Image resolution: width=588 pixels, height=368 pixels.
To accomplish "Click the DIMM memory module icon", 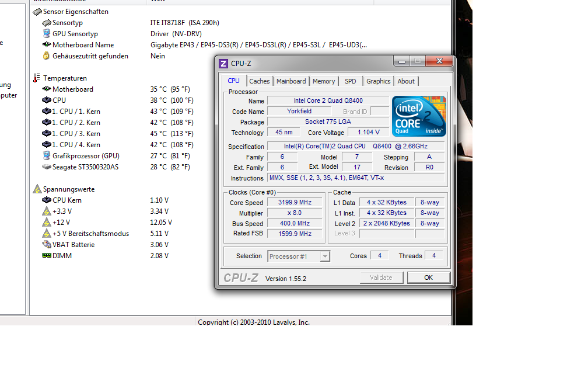I will tap(47, 255).
